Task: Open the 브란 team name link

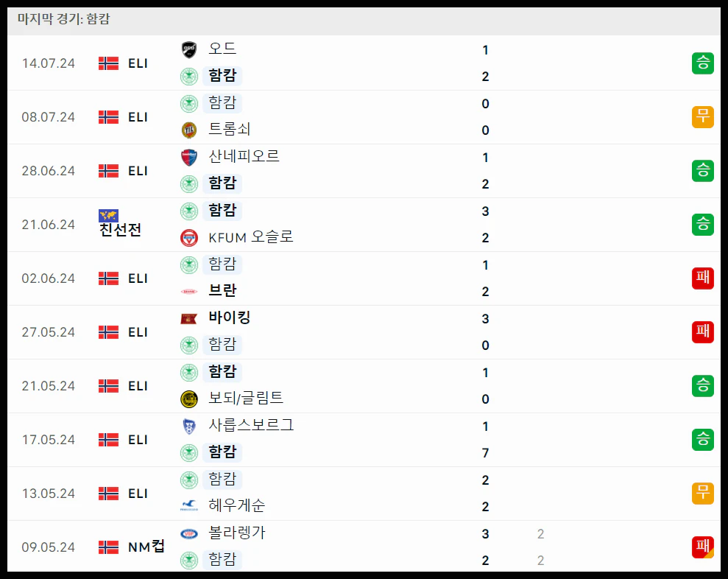Action: click(222, 291)
